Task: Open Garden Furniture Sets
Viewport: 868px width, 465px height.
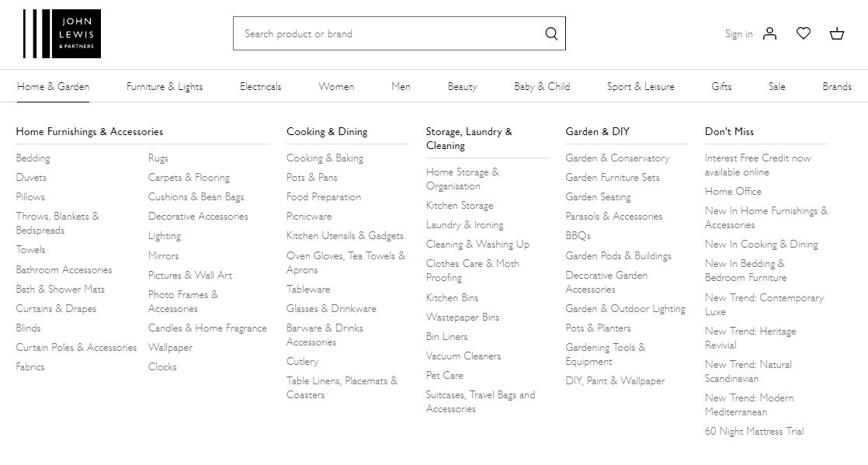Action: point(613,178)
